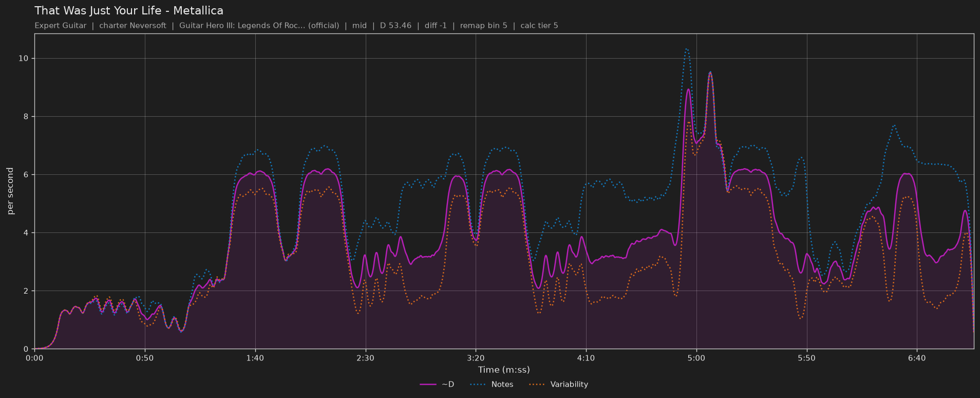
Task: Click the y-axis tick label '4'
Action: [26, 233]
